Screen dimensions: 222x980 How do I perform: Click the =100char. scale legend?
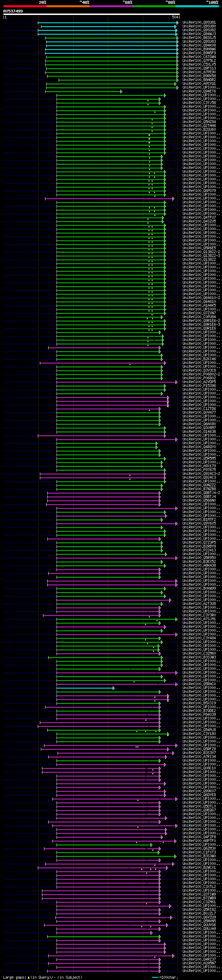pyautogui.click(x=165, y=977)
